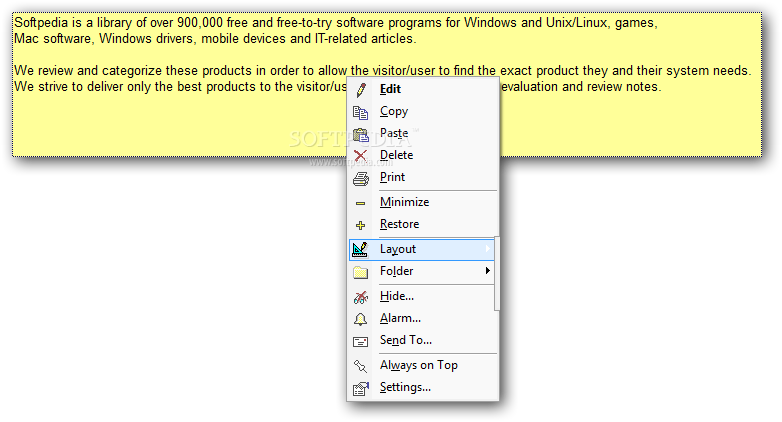782x422 pixels.
Task: Click the pencil icon beside Edit
Action: [361, 90]
